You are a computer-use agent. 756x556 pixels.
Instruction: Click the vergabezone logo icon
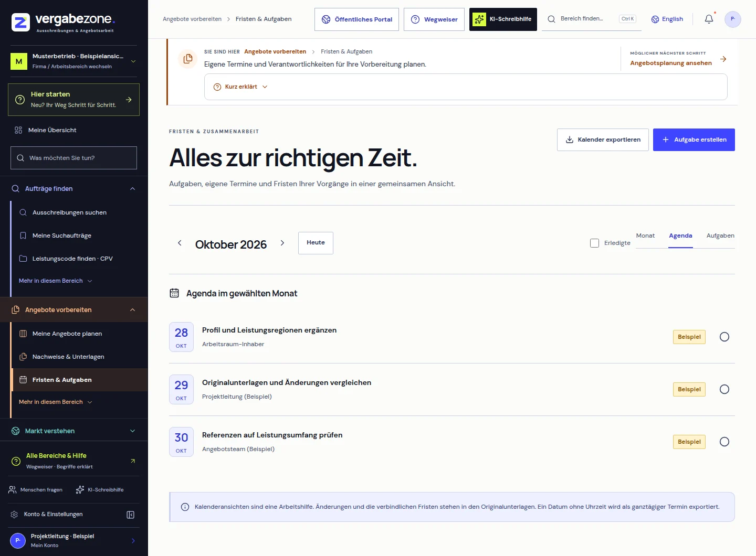click(20, 23)
